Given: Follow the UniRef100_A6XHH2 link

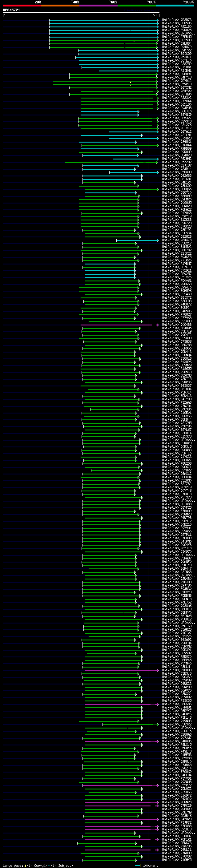Looking at the screenshot, I should coord(176,159).
